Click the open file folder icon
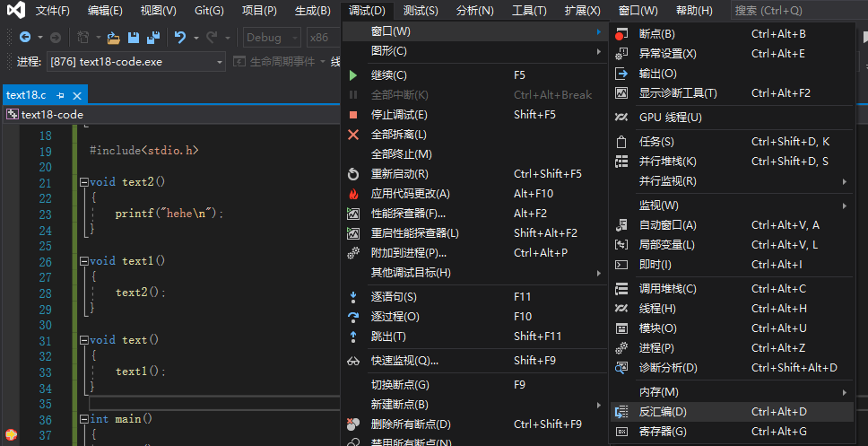 point(114,38)
